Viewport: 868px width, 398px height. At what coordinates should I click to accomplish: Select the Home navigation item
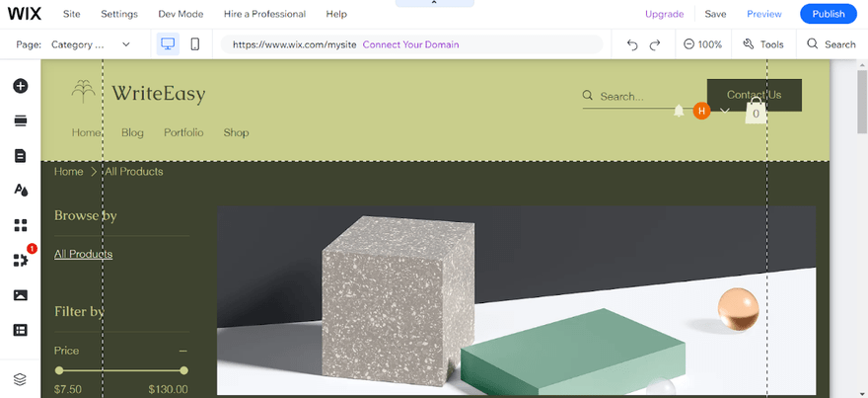pyautogui.click(x=86, y=132)
